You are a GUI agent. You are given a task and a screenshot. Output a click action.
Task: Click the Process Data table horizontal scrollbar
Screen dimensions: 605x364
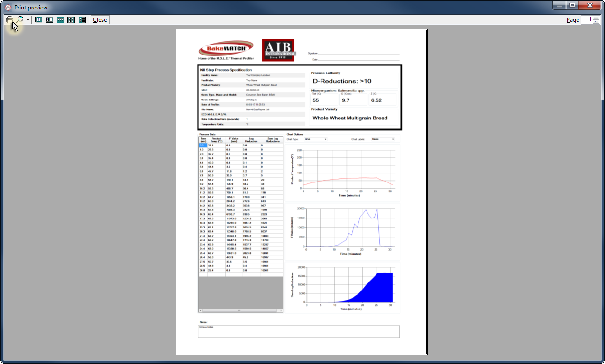[x=240, y=310]
